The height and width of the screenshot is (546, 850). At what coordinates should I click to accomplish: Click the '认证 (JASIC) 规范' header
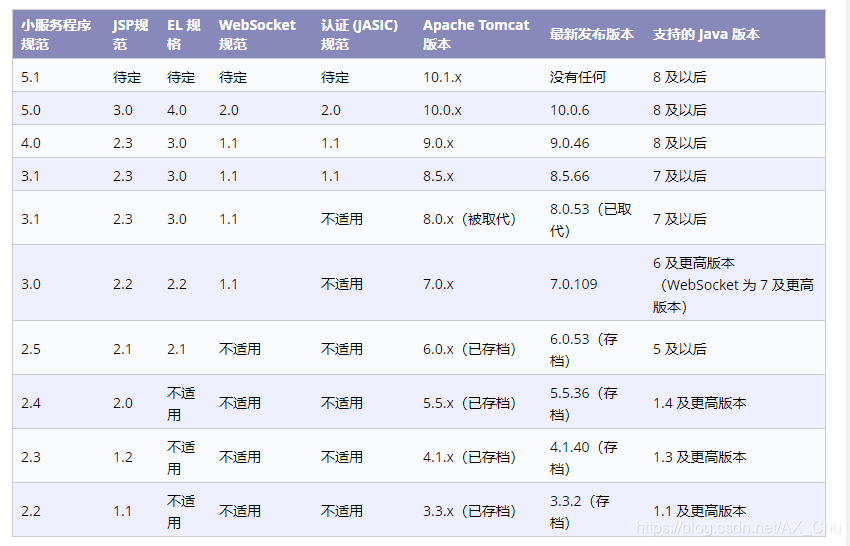pos(359,34)
